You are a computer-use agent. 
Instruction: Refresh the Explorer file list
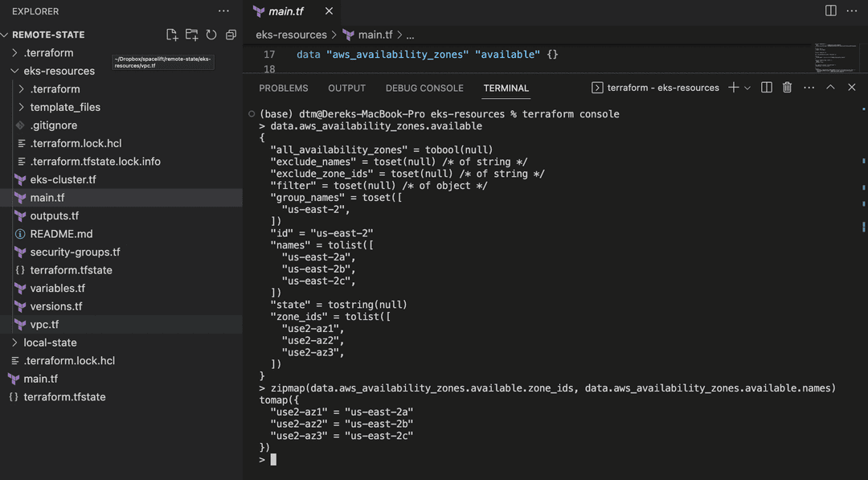tap(211, 34)
